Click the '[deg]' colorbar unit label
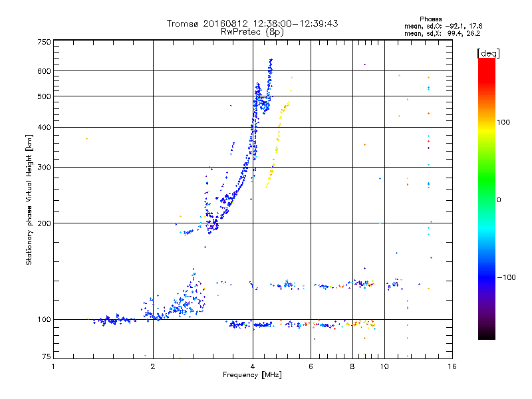This screenshot has height=399, width=532. 488,54
